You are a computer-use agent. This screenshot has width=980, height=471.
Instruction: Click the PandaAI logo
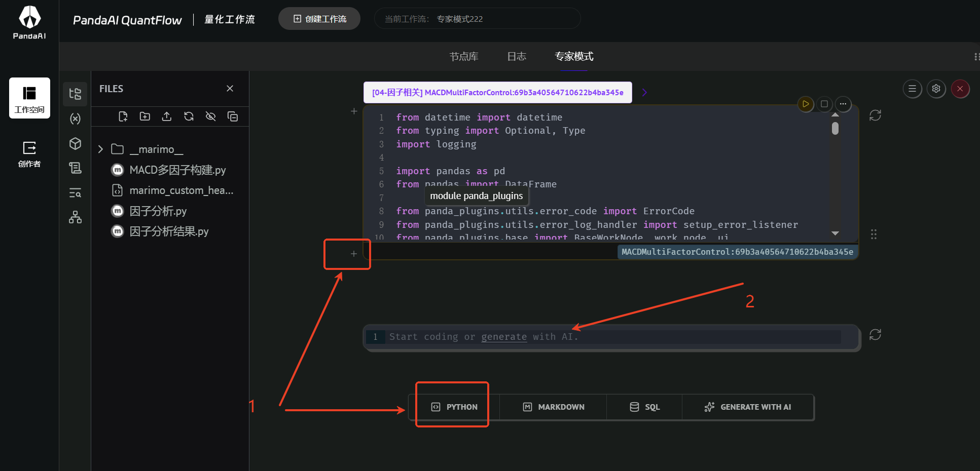(x=29, y=22)
